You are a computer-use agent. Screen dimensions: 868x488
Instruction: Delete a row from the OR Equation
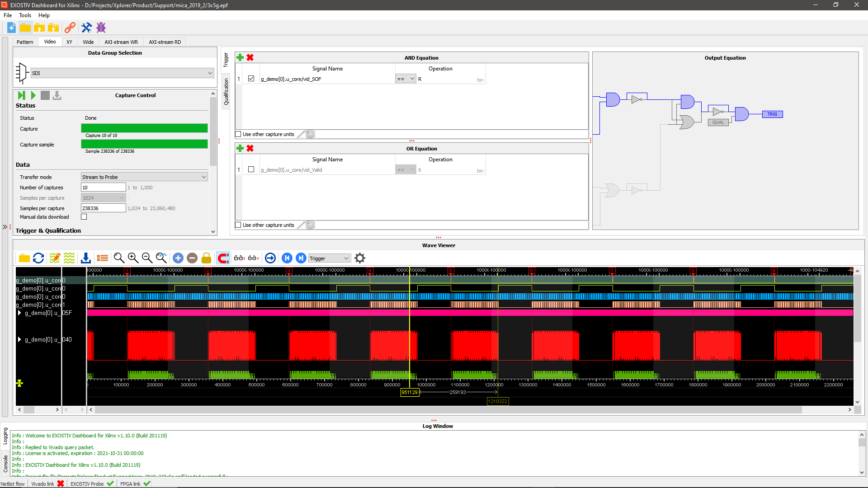point(250,148)
